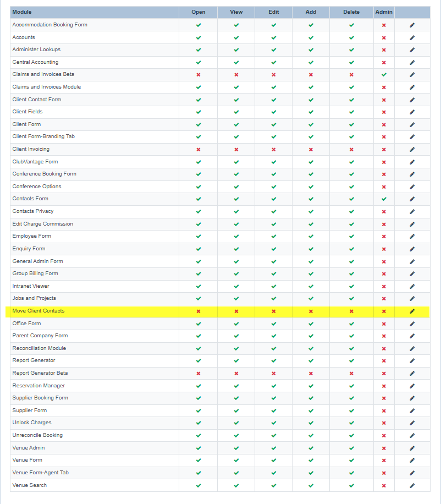Select Conference Options module name
The image size is (441, 504).
coord(37,187)
